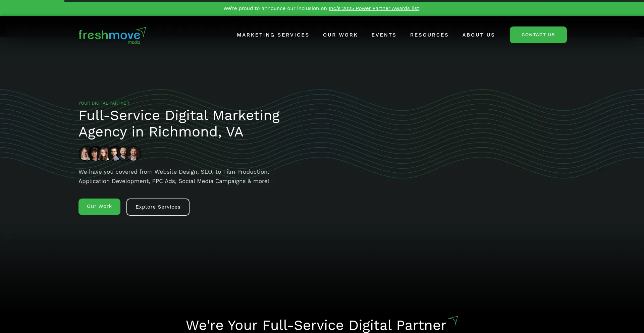Click the paper plane icon beside Digital Partner heading
Image resolution: width=644 pixels, height=333 pixels.
click(x=453, y=320)
